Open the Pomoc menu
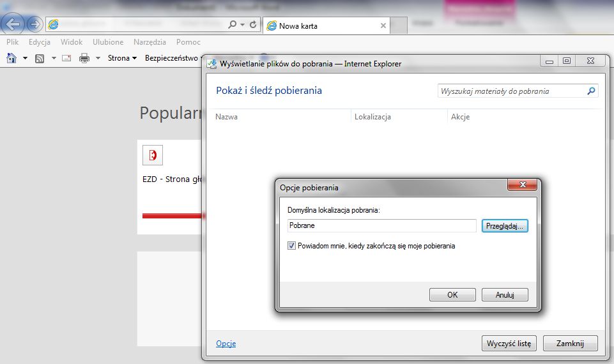Viewport: 614px width, 364px height. pos(188,42)
